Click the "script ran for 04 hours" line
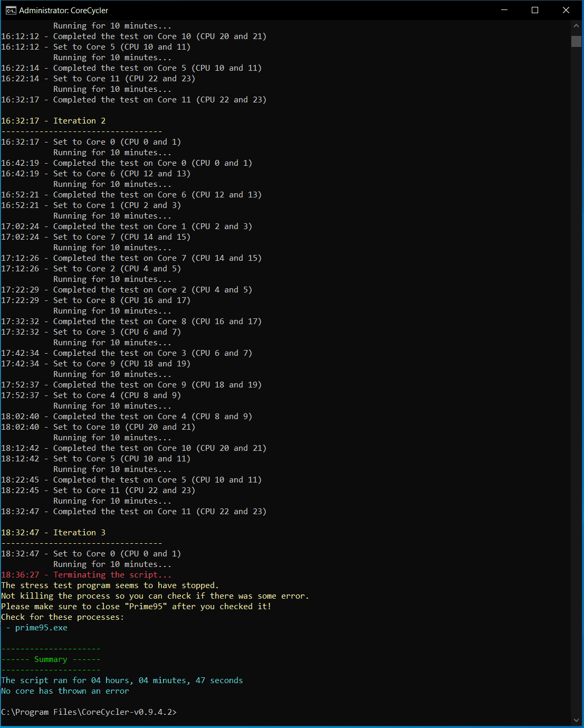The width and height of the screenshot is (584, 728). click(x=122, y=680)
